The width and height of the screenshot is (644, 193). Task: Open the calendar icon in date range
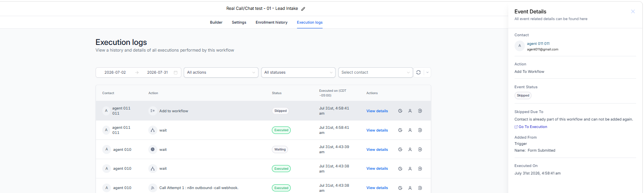coord(175,72)
